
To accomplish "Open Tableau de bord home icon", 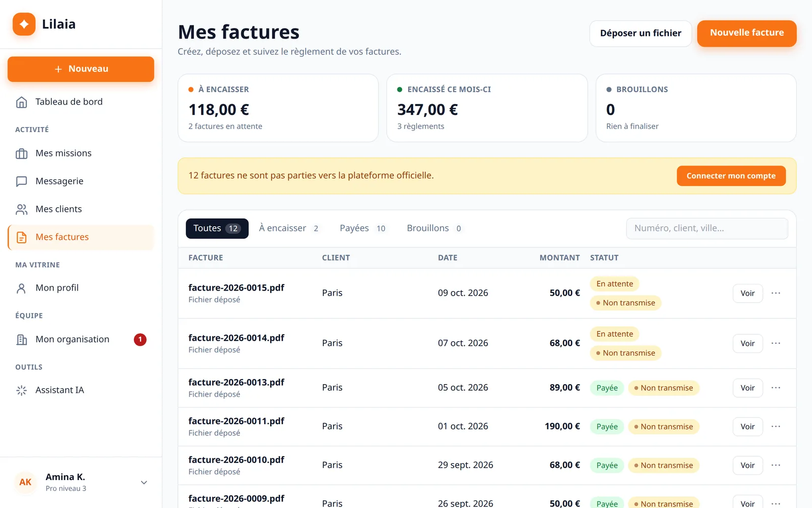I will click(21, 102).
